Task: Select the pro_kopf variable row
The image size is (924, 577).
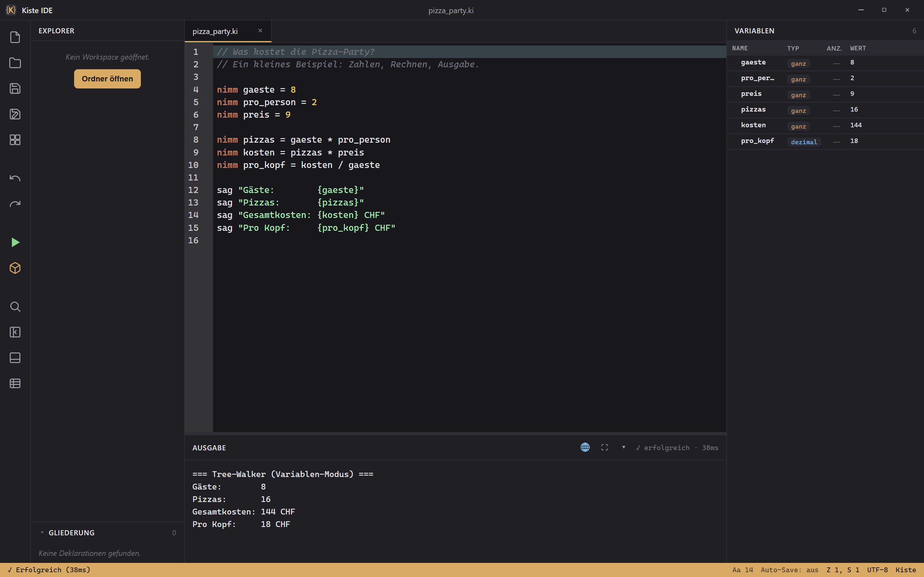Action: 825,141
